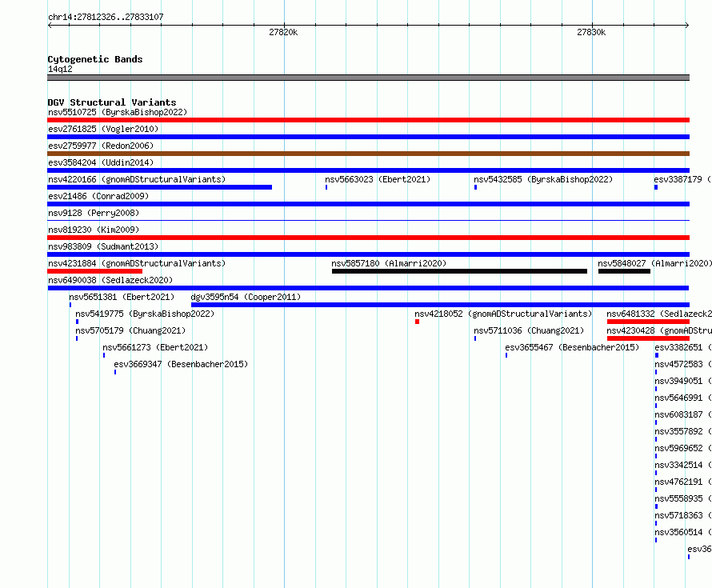Screen dimensions: 712x588
Task: Select the dgv3595n54 (Cooper2011) label
Action: pos(246,297)
